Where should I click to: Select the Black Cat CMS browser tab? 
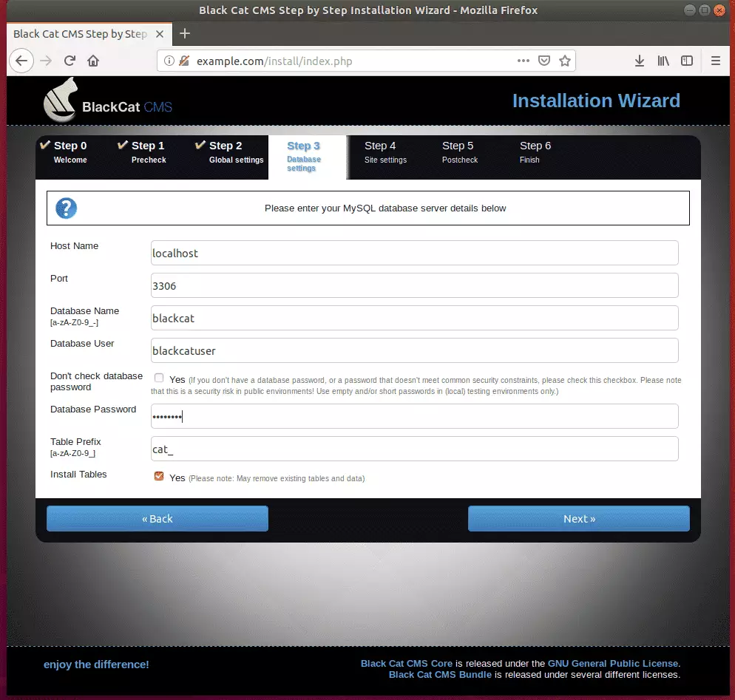coord(89,34)
